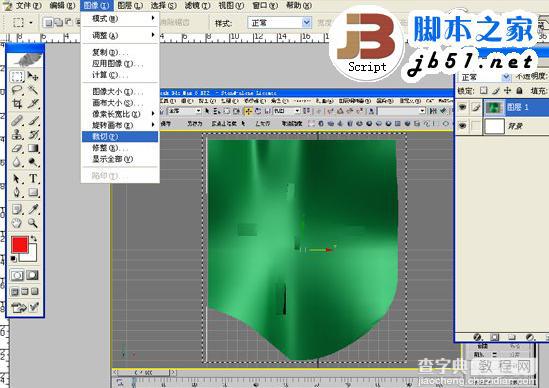
Task: Select the Crop tool
Action: [17, 104]
